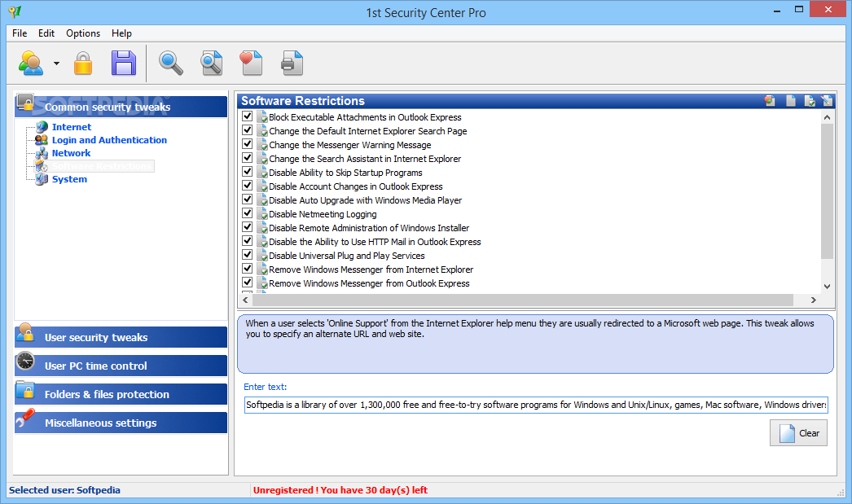
Task: Click the select user icon in toolbar
Action: click(x=31, y=63)
